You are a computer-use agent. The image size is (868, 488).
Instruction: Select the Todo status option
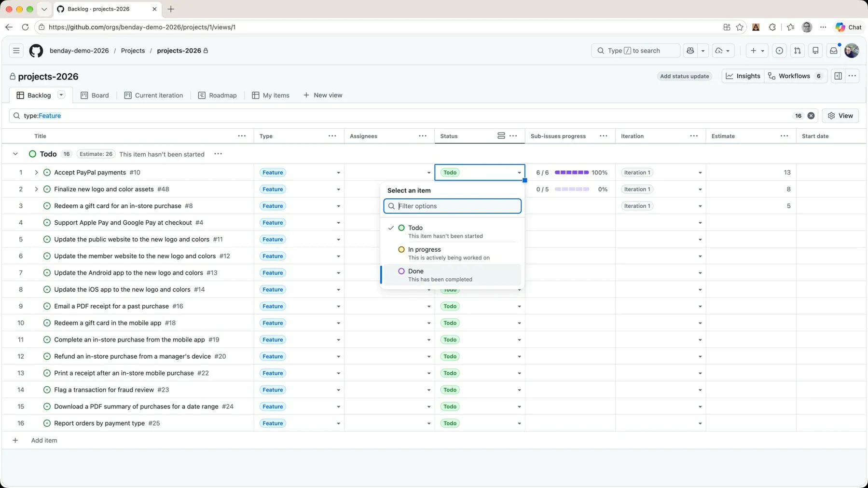452,231
